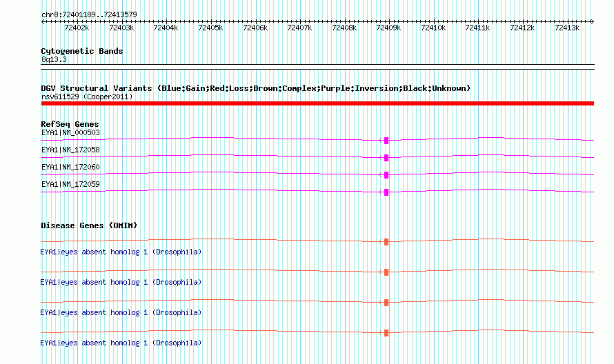The image size is (614, 364).
Task: Click ruler tick label 72406k
Action: point(255,28)
